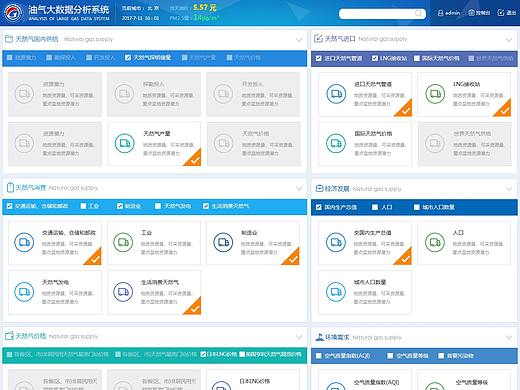Open the greyed 世界天然气供给 card
Viewport: 520px width, 390px height.
[x=464, y=144]
